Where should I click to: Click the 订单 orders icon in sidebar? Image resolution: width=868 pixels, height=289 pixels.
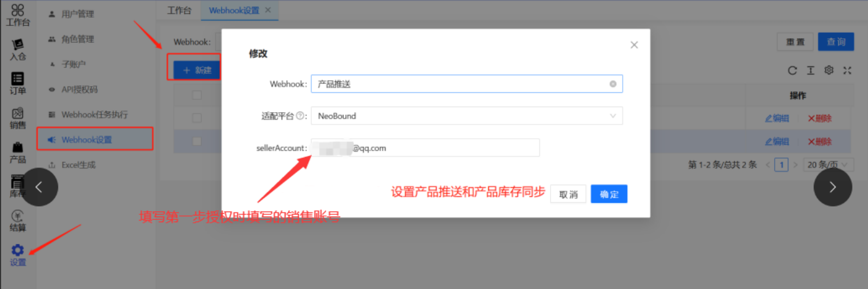pos(18,80)
